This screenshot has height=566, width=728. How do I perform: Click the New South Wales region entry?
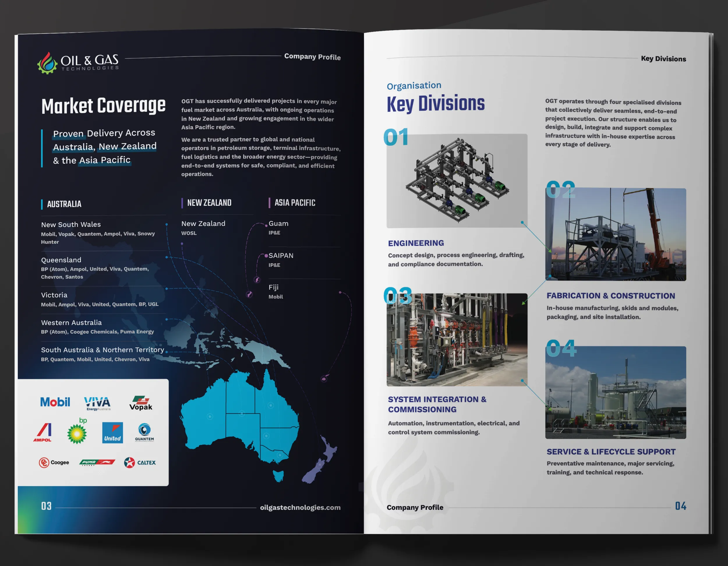(x=71, y=225)
